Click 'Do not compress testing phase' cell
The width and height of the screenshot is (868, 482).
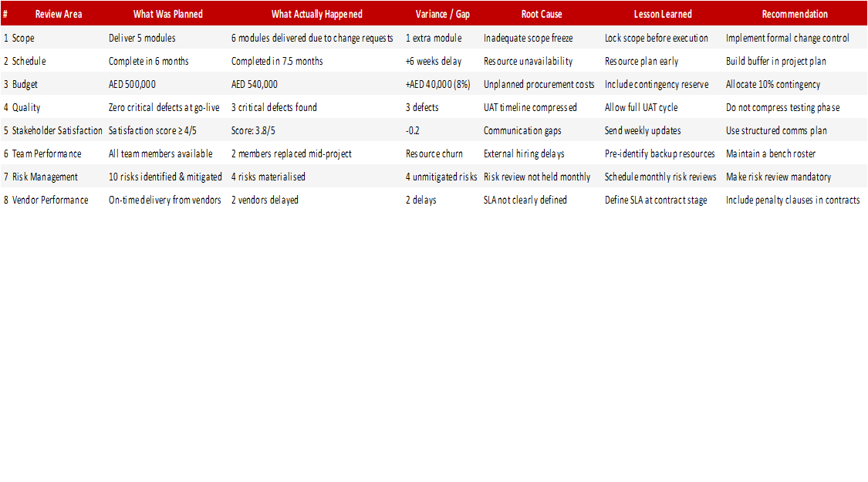point(783,108)
